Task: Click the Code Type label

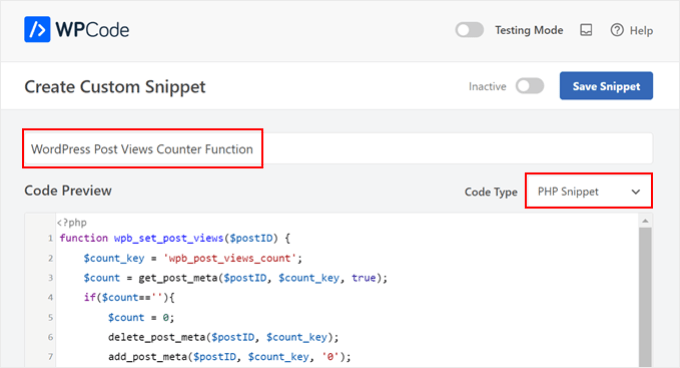Action: point(491,192)
